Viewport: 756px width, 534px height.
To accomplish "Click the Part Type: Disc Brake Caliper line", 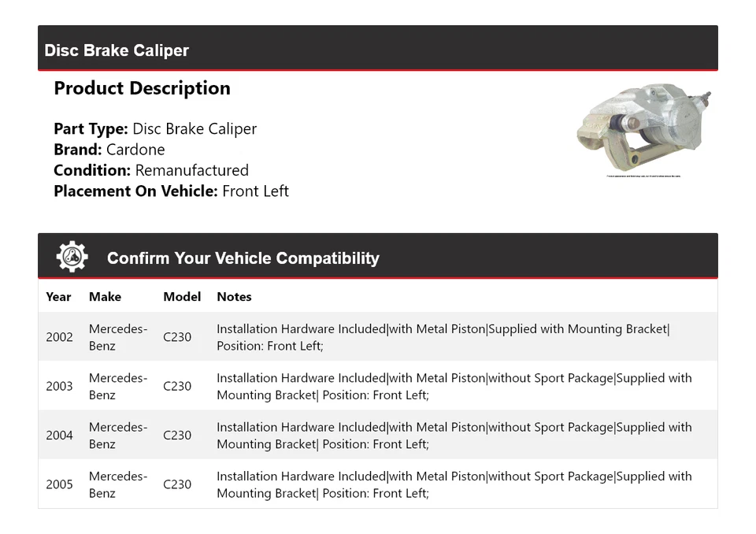I will (155, 129).
